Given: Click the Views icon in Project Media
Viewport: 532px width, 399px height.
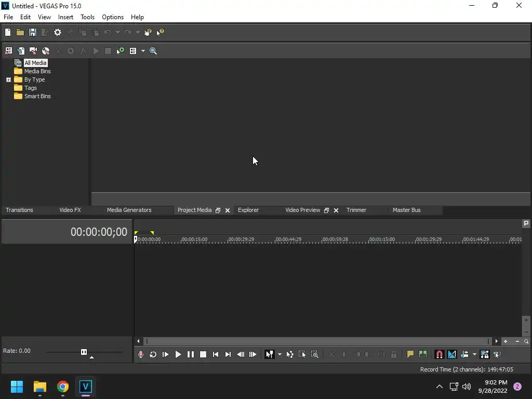Looking at the screenshot, I should [x=133, y=51].
